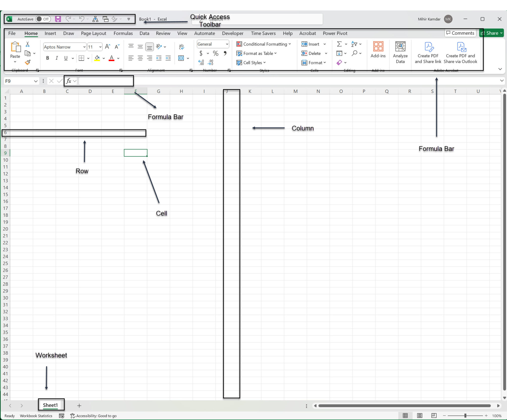The height and width of the screenshot is (420, 507).
Task: Toggle bold formatting
Action: pos(47,58)
